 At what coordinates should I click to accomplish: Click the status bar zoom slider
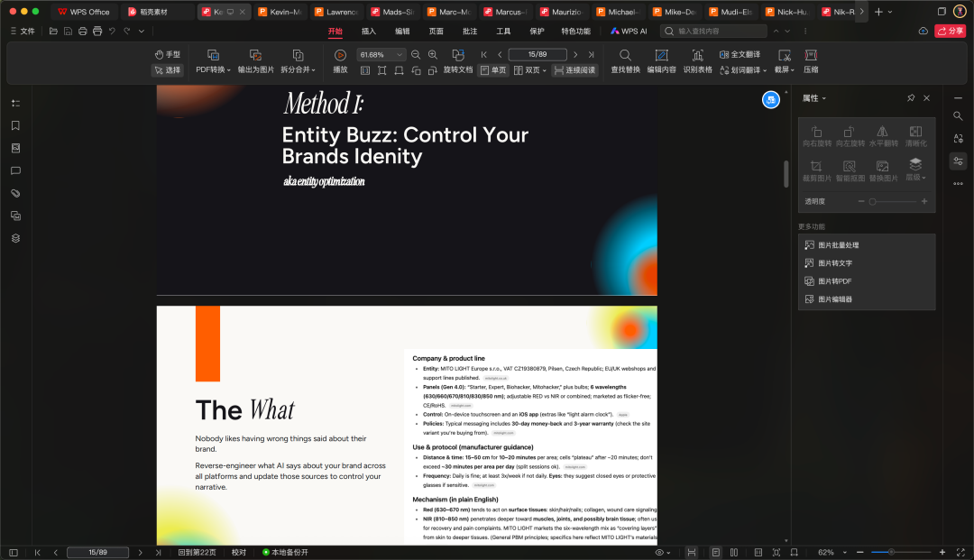[x=901, y=552]
